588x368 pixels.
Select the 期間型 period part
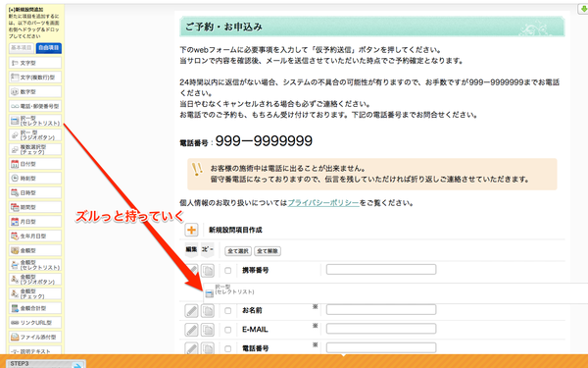(x=35, y=207)
